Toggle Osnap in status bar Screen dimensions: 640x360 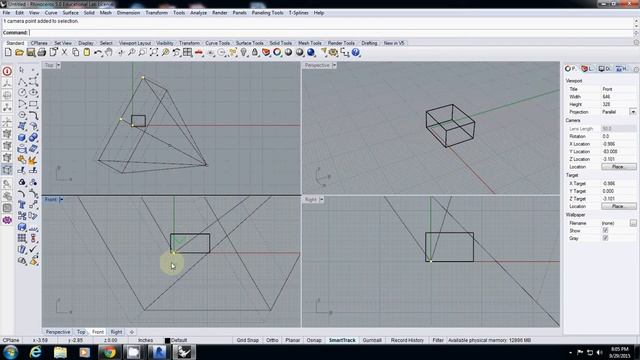click(x=314, y=340)
